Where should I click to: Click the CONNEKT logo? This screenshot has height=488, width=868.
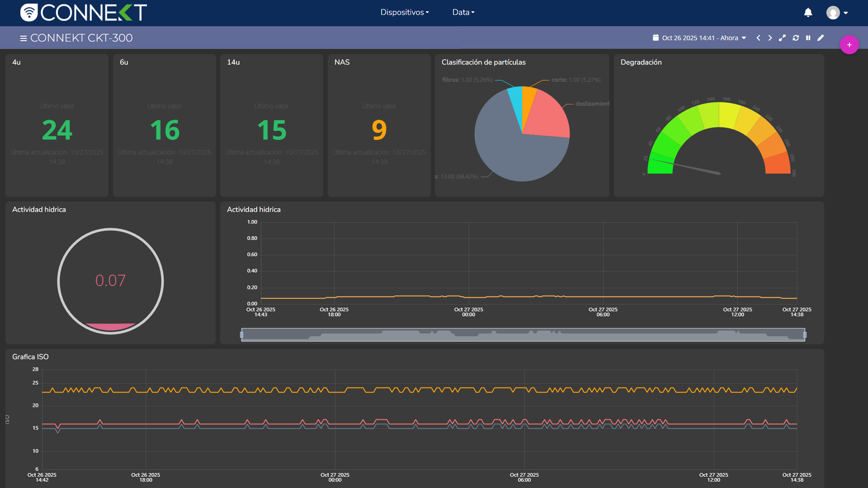tap(84, 13)
